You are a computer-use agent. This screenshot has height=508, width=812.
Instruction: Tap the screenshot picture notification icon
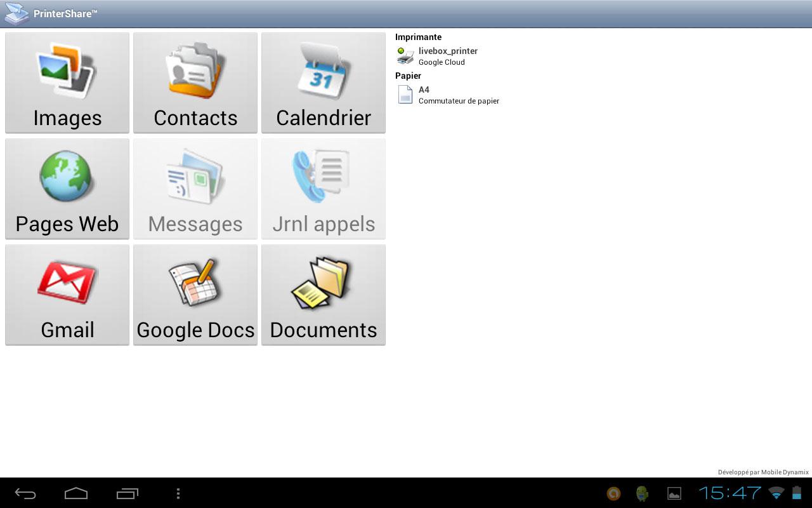coord(674,493)
